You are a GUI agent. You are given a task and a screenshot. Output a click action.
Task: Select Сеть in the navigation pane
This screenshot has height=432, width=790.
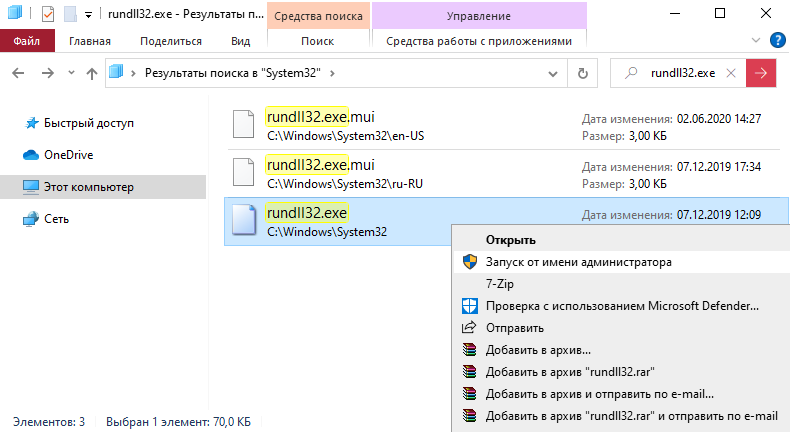pyautogui.click(x=56, y=219)
